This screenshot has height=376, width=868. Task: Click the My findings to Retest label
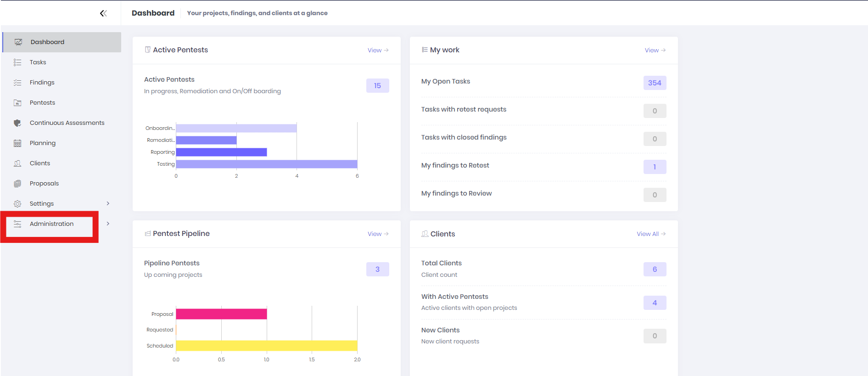(x=455, y=165)
